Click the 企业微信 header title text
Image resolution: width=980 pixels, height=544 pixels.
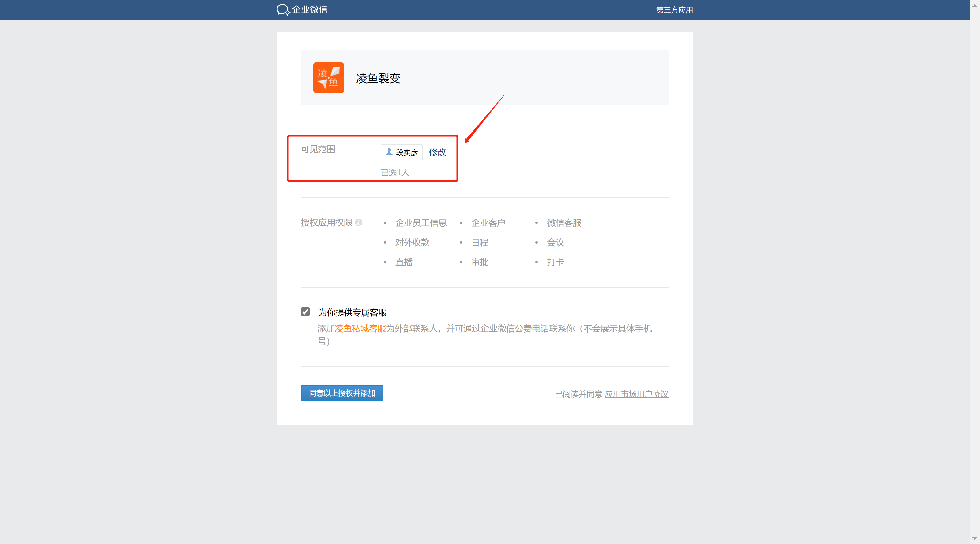pos(309,9)
